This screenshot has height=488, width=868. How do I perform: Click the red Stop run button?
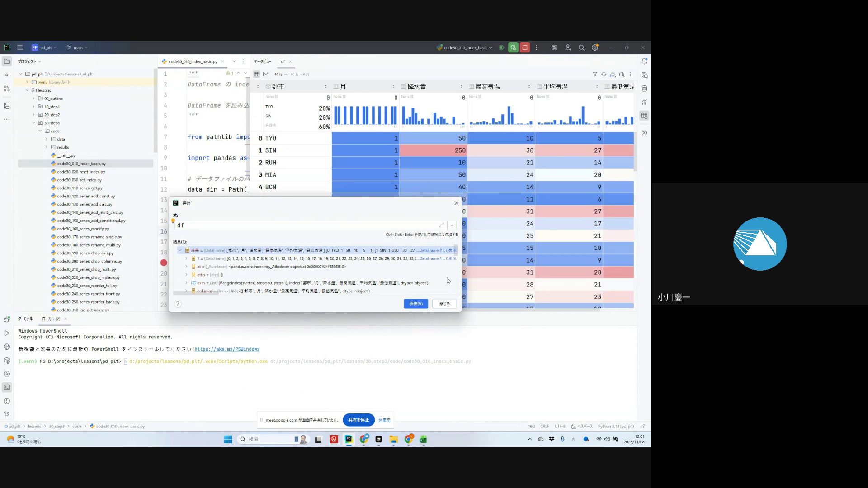coord(525,47)
